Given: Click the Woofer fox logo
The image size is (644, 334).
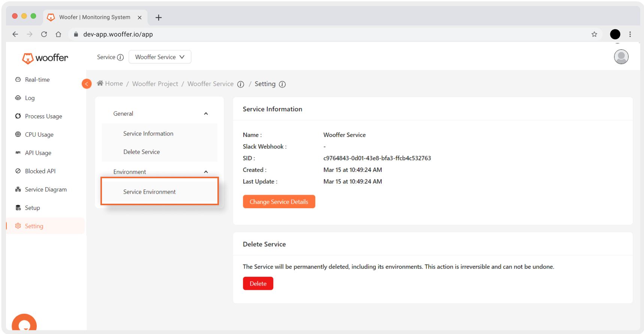Looking at the screenshot, I should point(45,58).
